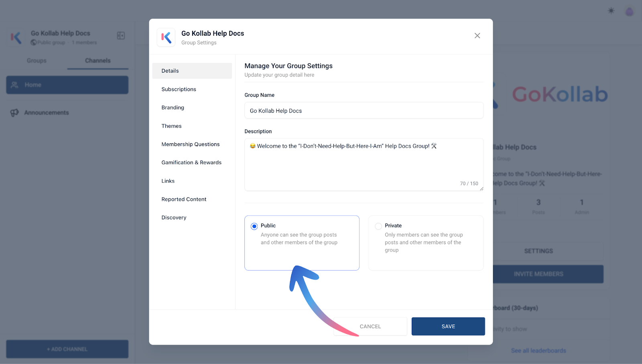Click INVITE MEMBERS button on background page
Screen dimensions: 642x364
pyautogui.click(x=548, y=274)
